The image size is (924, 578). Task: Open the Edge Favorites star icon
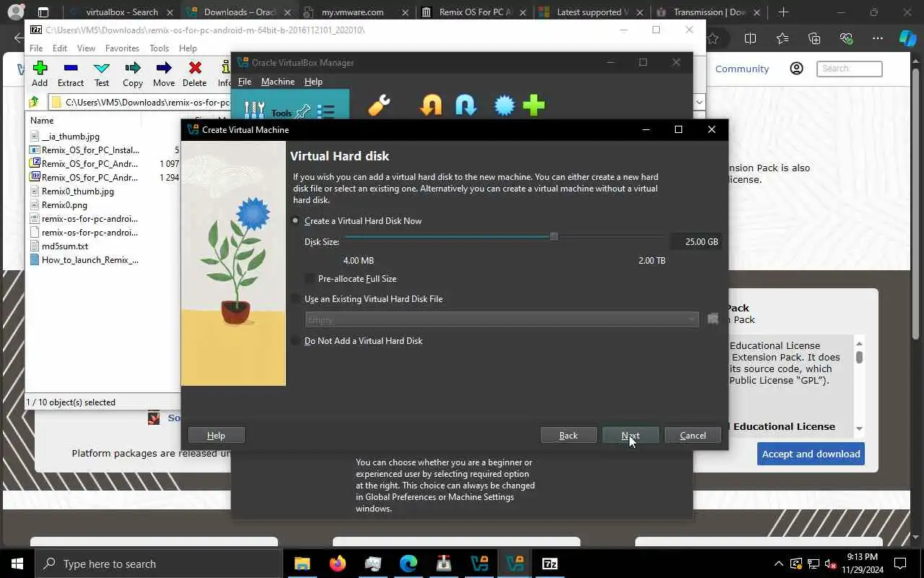point(783,39)
